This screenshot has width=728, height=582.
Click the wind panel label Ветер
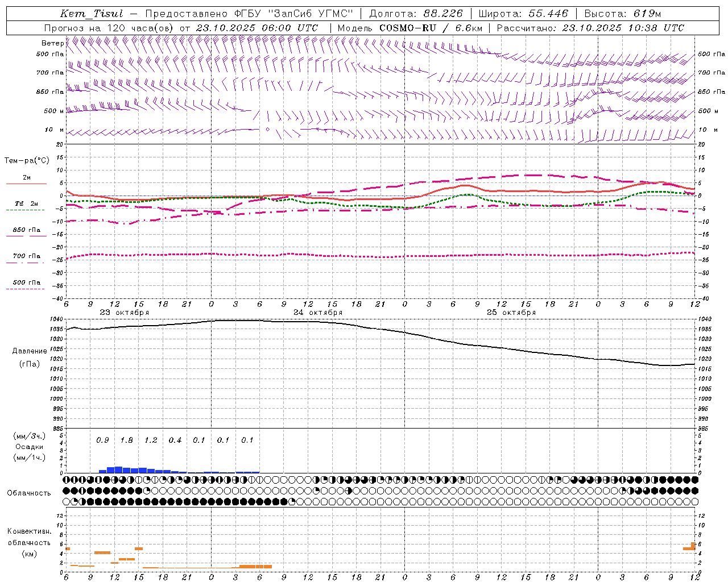(53, 43)
